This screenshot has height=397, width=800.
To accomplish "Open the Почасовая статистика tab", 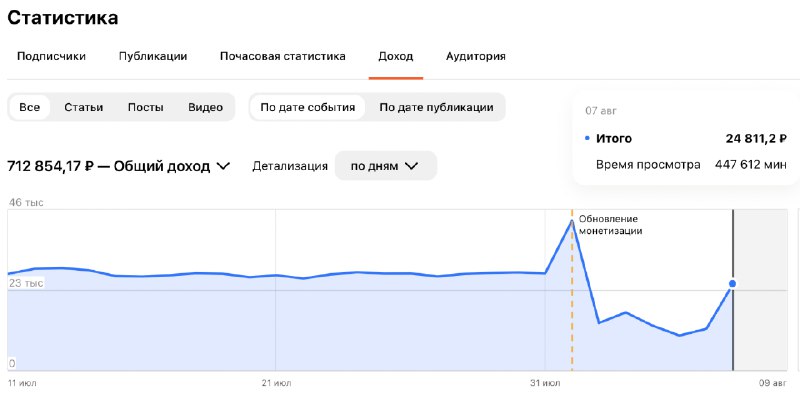I will [x=283, y=56].
